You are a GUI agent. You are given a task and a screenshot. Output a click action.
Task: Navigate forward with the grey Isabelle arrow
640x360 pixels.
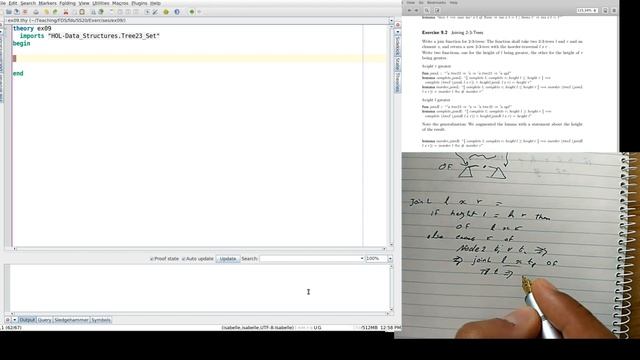pyautogui.click(x=199, y=12)
